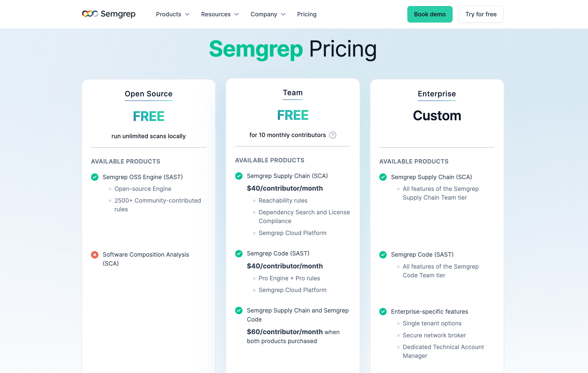Screen dimensions: 588x373
Task: Click the Enterprise Custom pricing label
Action: [x=437, y=116]
